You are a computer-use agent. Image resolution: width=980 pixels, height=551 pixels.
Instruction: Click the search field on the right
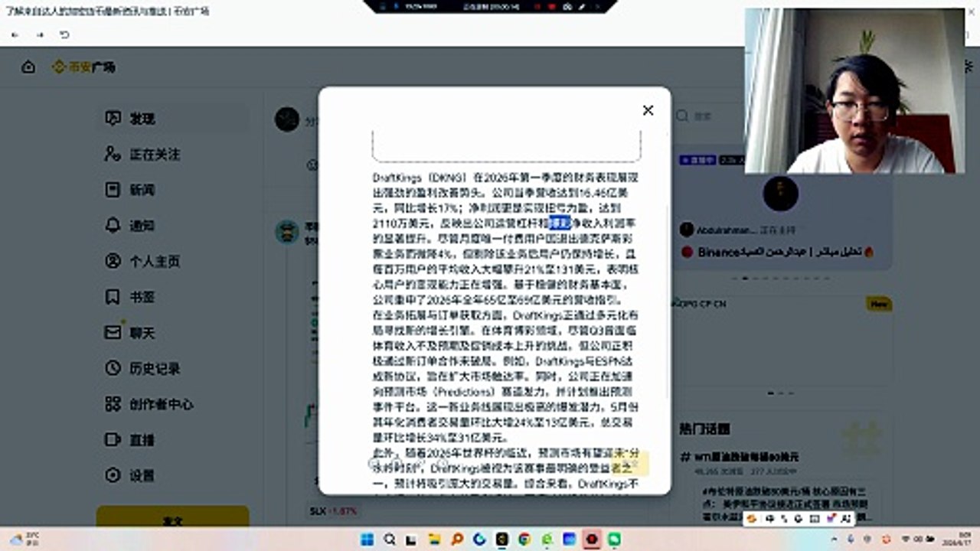tap(708, 116)
